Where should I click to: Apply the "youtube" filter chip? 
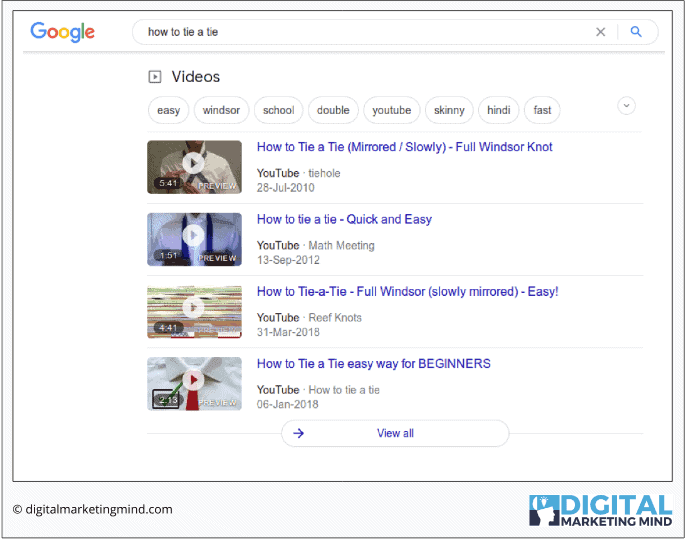[392, 110]
